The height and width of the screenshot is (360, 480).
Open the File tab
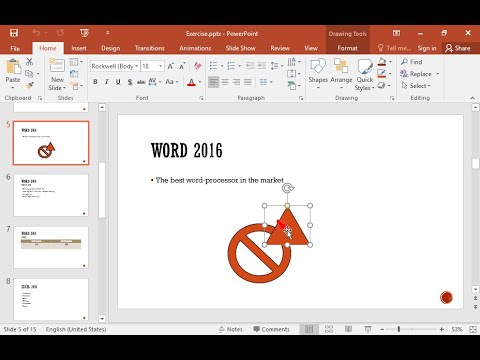click(15, 48)
